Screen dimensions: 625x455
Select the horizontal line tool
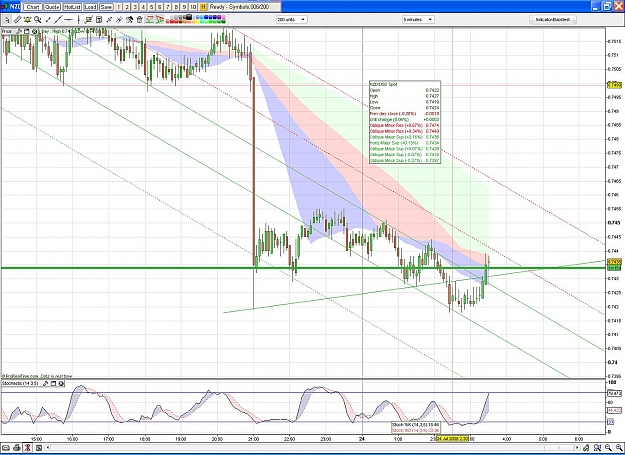pyautogui.click(x=68, y=19)
